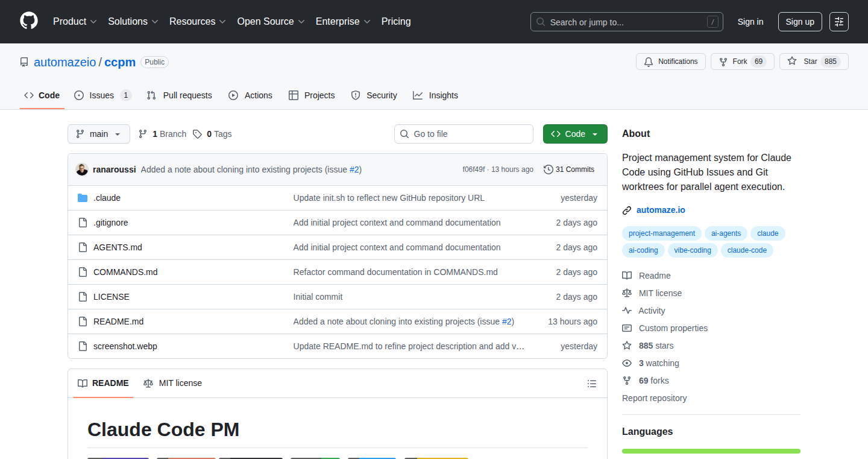Click the Search or jump to field
The width and height of the screenshot is (868, 459).
tap(627, 22)
